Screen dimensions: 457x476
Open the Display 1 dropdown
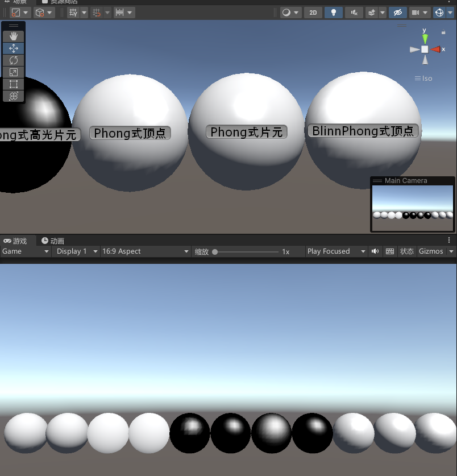(x=76, y=251)
